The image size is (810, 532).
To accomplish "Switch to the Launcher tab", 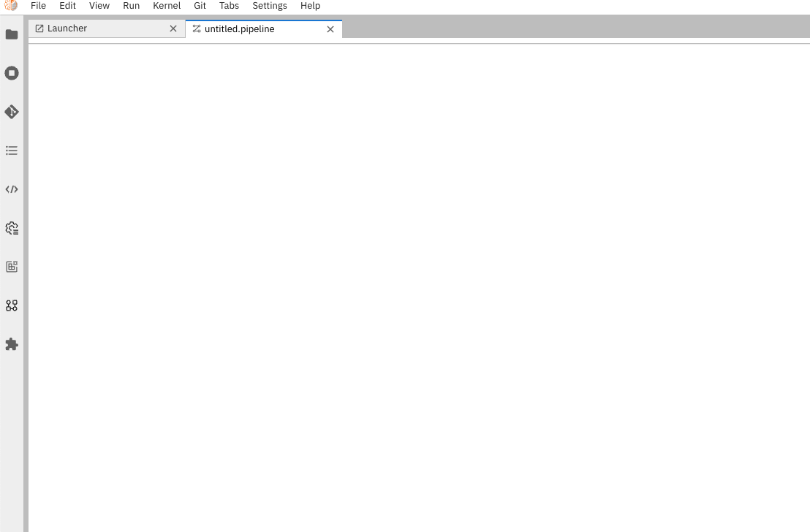I will (107, 28).
